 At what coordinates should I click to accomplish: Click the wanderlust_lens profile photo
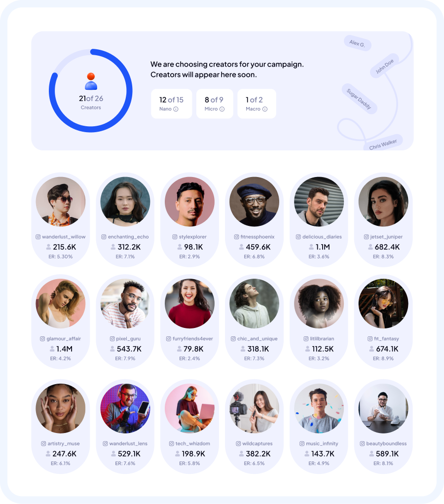pyautogui.click(x=125, y=408)
